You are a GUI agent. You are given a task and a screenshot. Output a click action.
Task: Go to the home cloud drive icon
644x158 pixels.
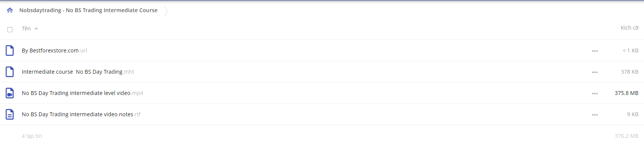coord(10,10)
